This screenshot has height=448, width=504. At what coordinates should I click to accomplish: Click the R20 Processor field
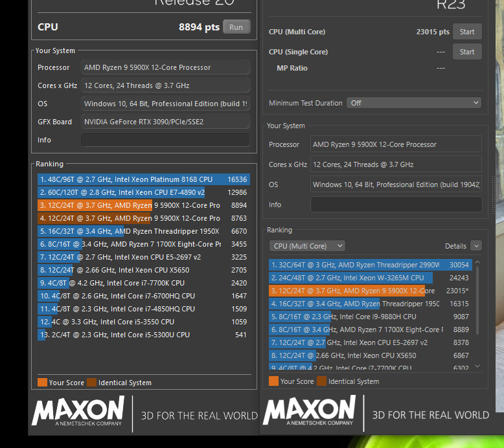(165, 67)
